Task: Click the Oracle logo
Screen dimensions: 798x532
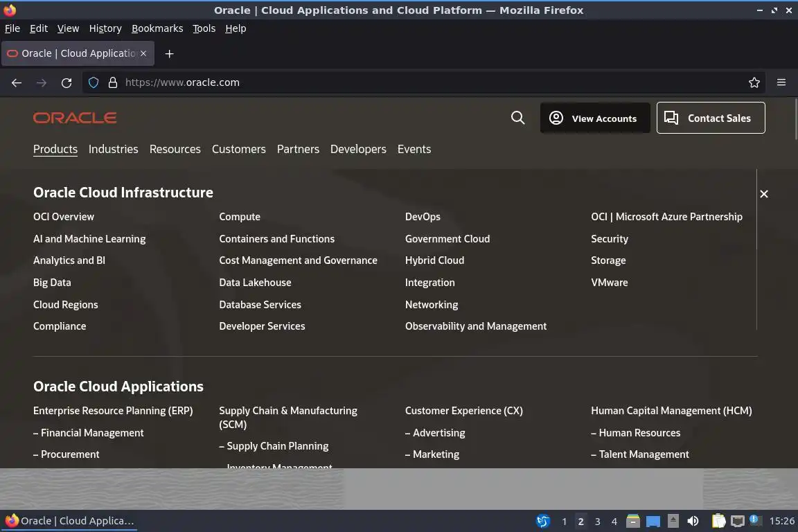Action: click(75, 118)
